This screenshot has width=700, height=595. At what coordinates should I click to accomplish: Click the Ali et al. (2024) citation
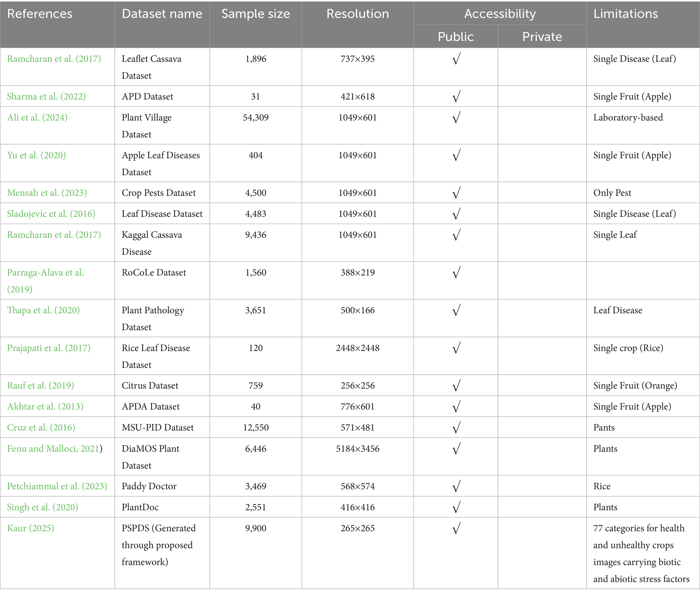37,117
